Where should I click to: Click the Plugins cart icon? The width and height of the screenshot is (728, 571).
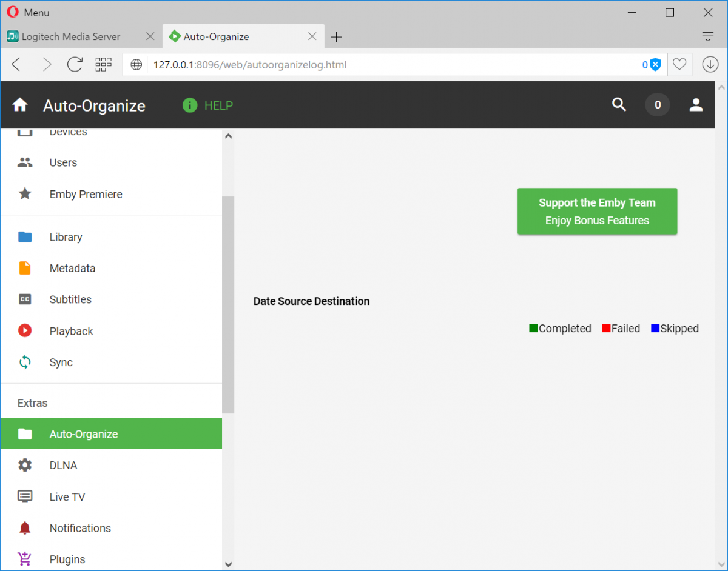point(25,559)
